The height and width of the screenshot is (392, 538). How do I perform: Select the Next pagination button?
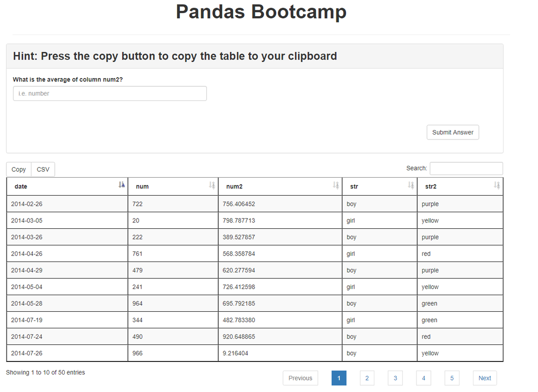pyautogui.click(x=485, y=378)
